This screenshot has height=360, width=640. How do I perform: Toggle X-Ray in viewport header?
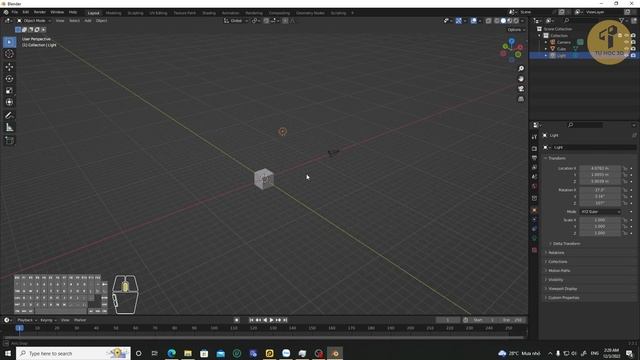click(x=489, y=20)
